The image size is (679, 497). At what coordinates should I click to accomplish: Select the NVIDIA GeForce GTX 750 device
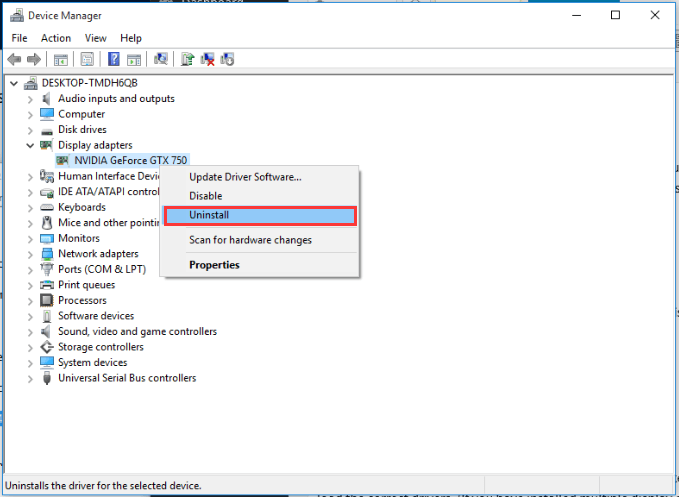(x=122, y=161)
